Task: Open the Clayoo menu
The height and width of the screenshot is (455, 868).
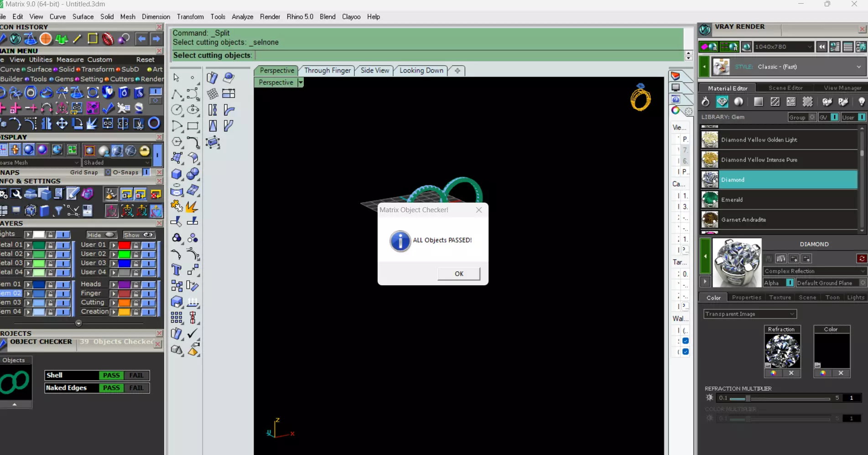Action: (351, 17)
